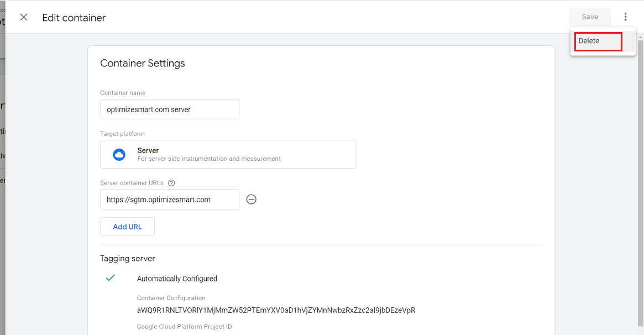This screenshot has height=335, width=644.
Task: Click the Tagging server section heading
Action: [128, 259]
